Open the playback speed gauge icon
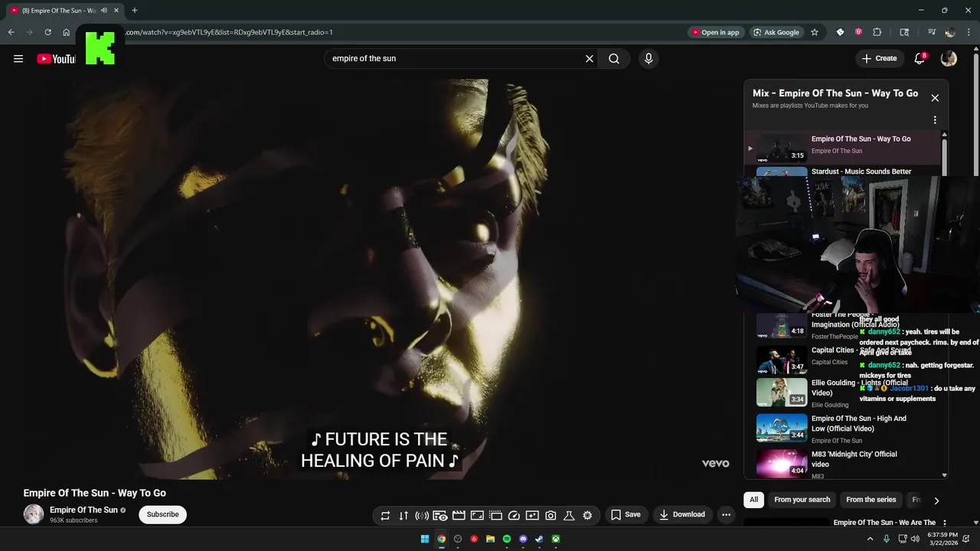This screenshot has height=551, width=980. click(514, 516)
